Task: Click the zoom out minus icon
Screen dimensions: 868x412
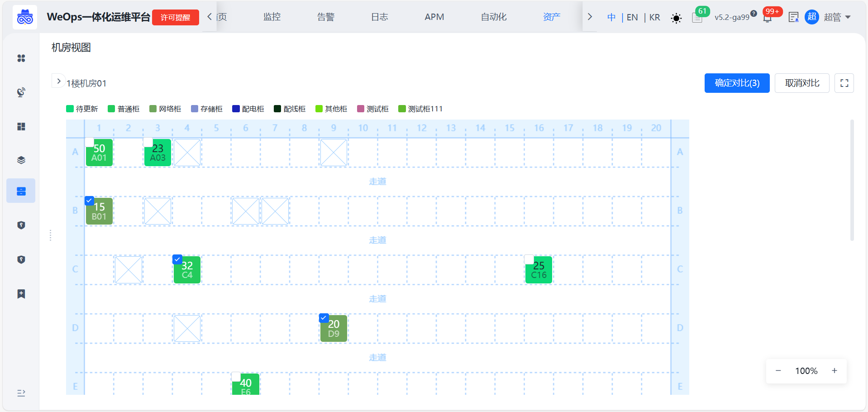Action: 778,371
